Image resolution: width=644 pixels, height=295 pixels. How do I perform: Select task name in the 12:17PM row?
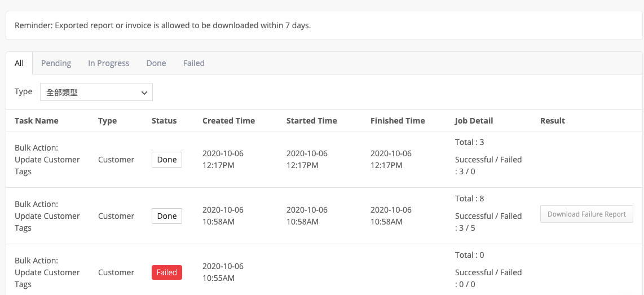(47, 160)
